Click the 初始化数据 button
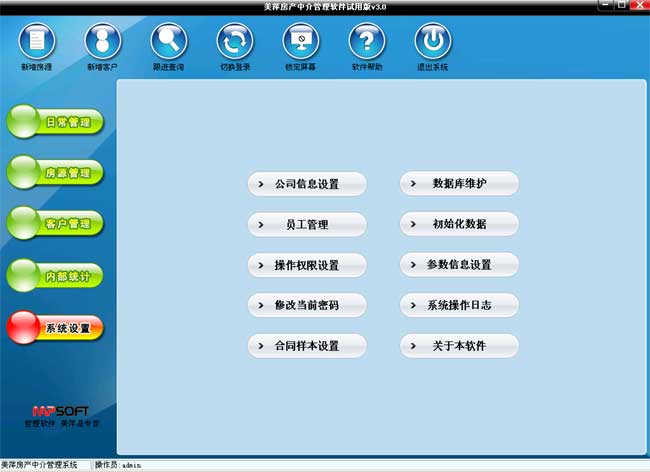 tap(460, 224)
